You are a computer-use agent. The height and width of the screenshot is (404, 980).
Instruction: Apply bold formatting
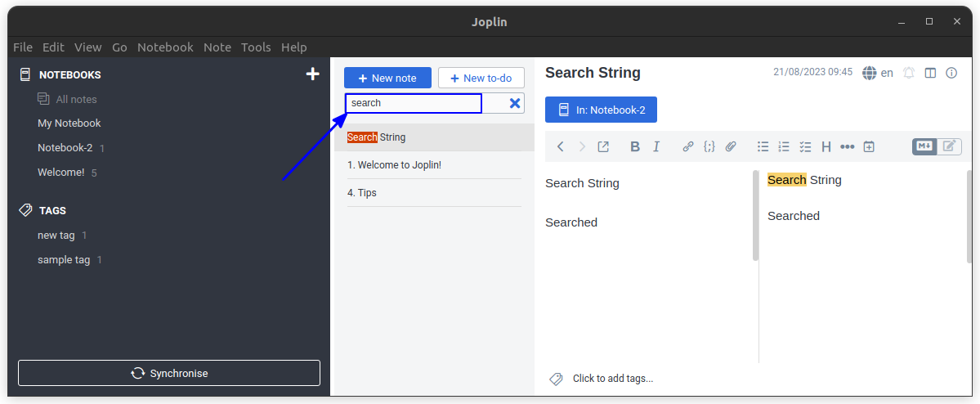[635, 146]
